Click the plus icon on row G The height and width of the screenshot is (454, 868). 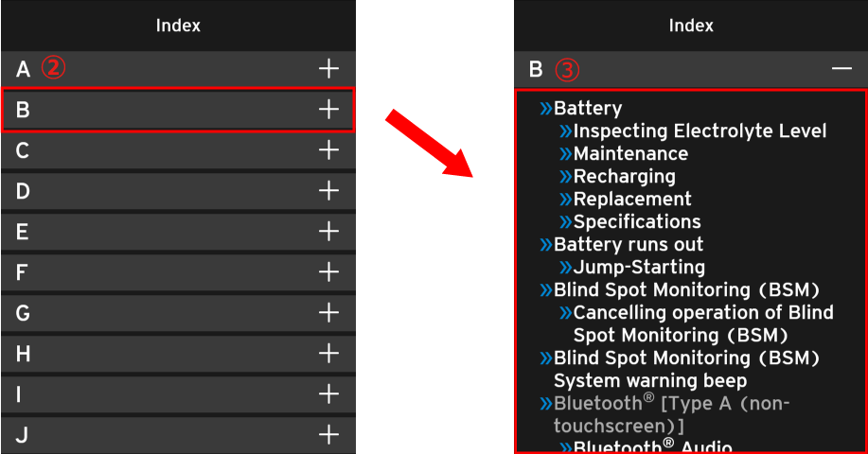(328, 313)
